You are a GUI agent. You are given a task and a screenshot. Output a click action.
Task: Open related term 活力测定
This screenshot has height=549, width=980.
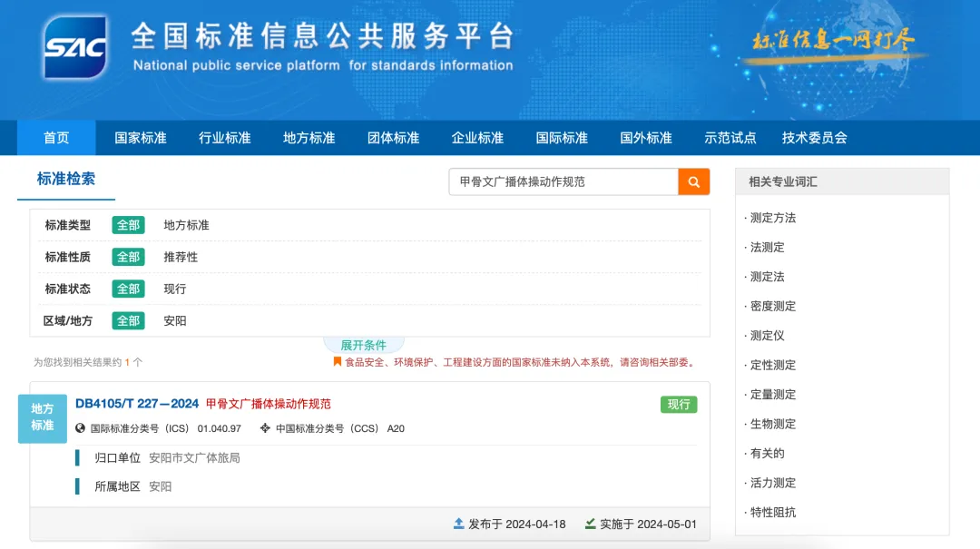772,483
